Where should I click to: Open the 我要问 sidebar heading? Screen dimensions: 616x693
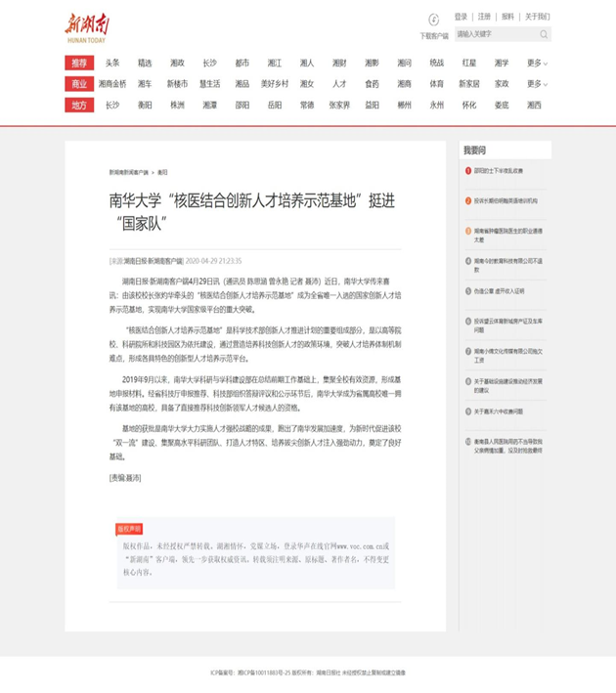pos(475,150)
